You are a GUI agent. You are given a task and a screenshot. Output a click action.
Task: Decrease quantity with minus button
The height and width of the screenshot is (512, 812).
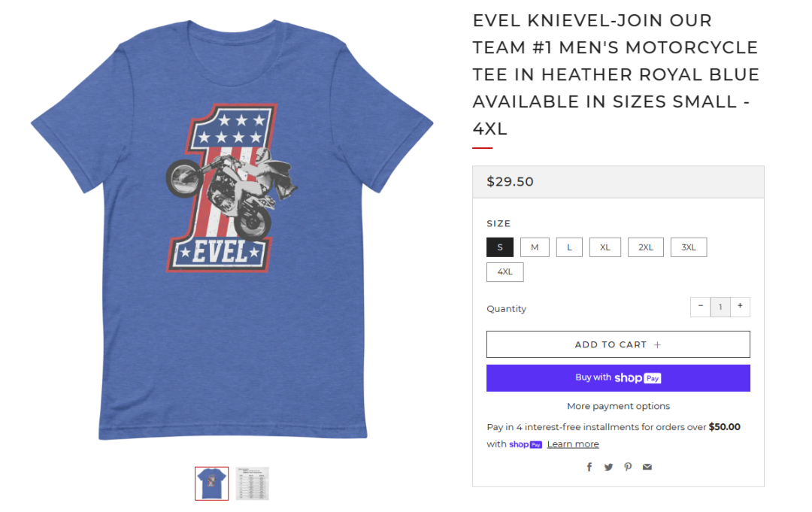(701, 307)
